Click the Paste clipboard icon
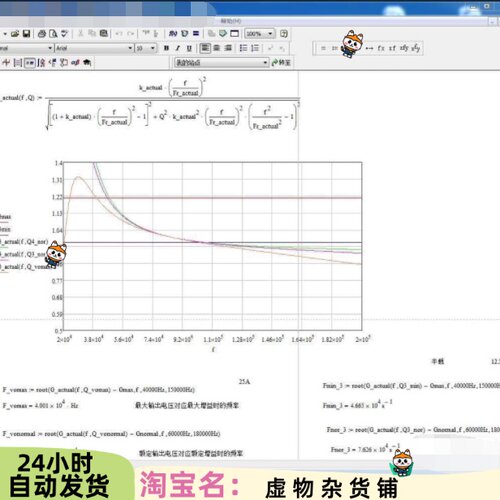 tap(104, 34)
